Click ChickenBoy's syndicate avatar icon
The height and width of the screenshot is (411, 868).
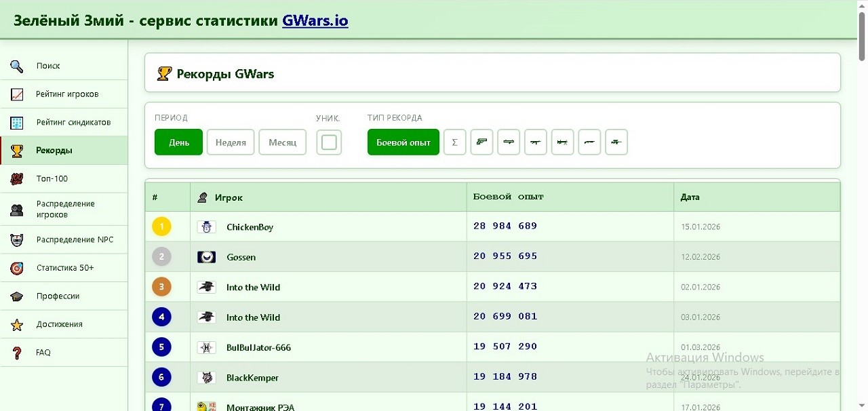(x=207, y=227)
